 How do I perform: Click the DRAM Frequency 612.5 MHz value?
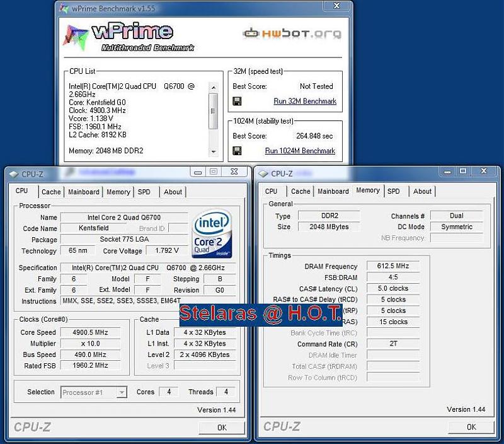point(392,266)
